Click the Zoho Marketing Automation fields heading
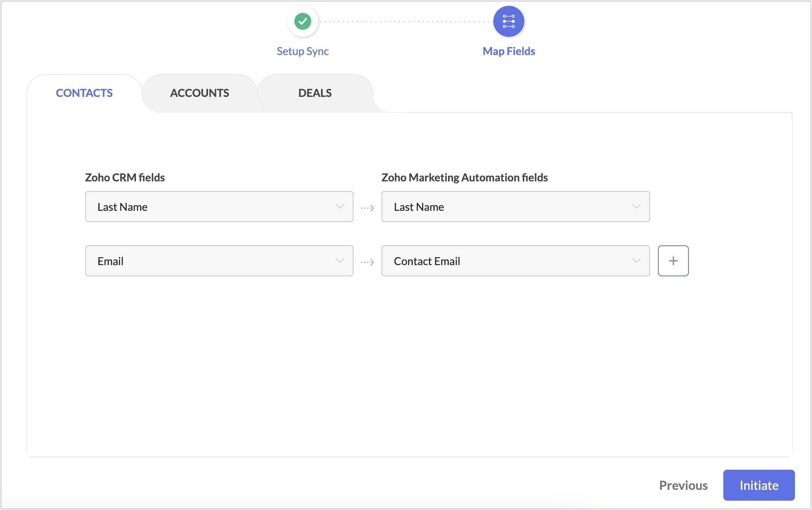 464,177
